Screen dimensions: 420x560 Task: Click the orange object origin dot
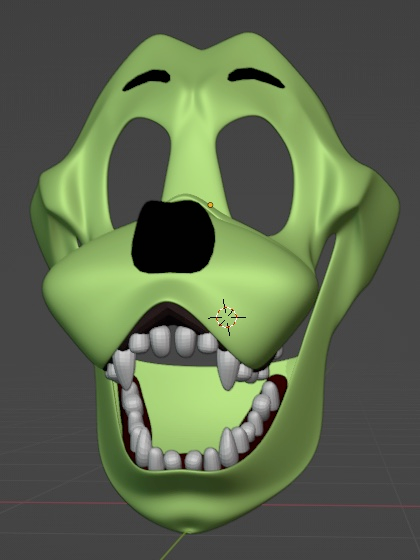click(x=210, y=205)
